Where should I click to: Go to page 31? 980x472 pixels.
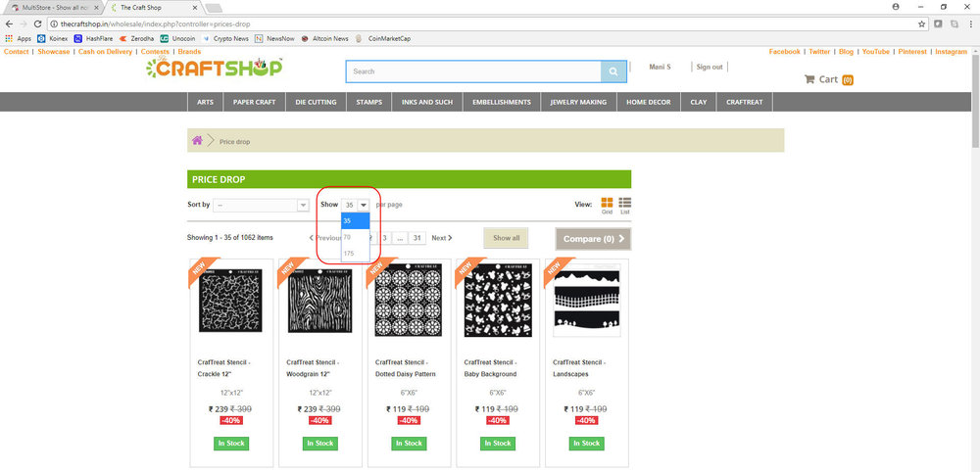[x=417, y=238]
